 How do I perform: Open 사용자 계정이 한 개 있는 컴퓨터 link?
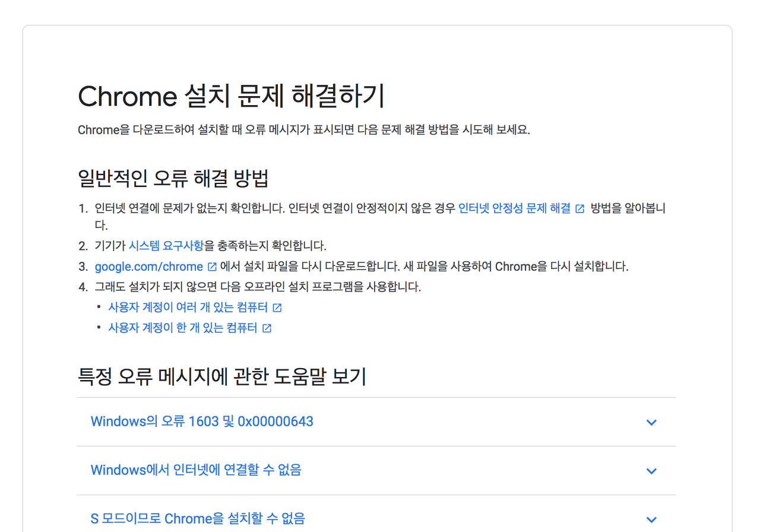(x=182, y=328)
